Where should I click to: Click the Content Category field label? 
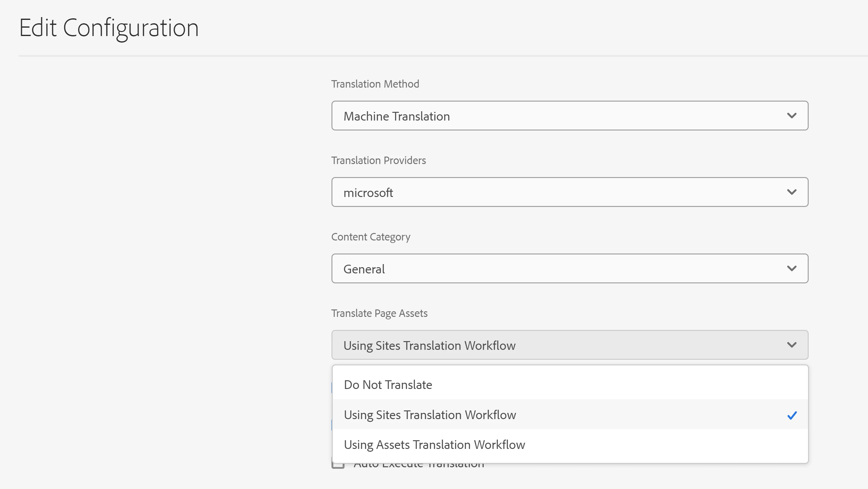371,237
